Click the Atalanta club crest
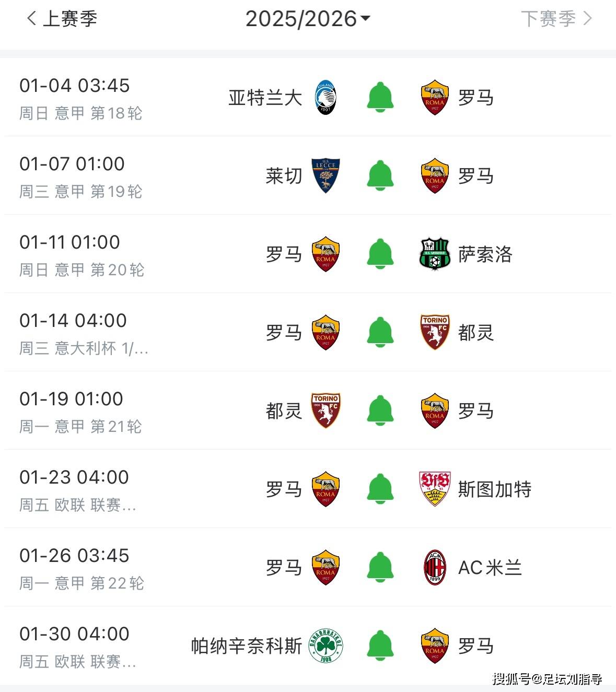Image resolution: width=616 pixels, height=692 pixels. [x=326, y=98]
